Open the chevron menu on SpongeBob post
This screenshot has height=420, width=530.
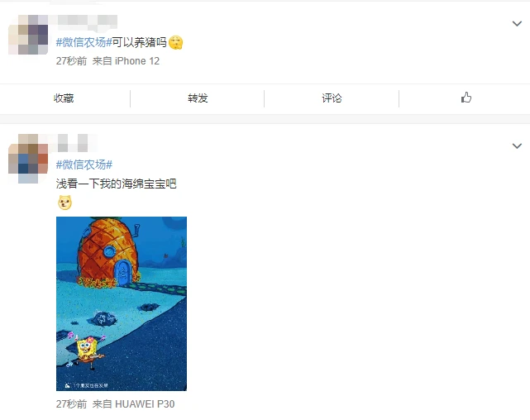click(517, 146)
